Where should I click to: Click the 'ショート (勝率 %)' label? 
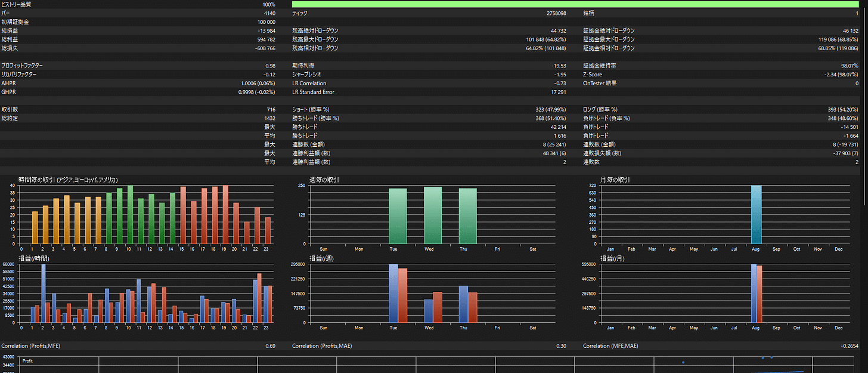tap(311, 110)
